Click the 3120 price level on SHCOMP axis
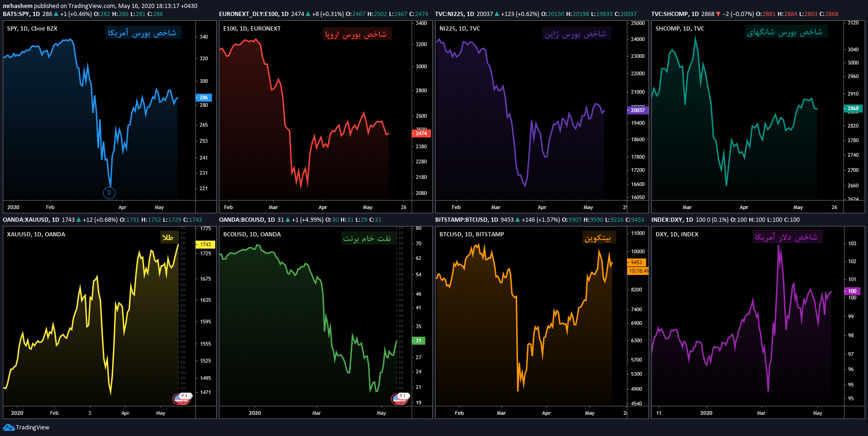 pos(853,23)
